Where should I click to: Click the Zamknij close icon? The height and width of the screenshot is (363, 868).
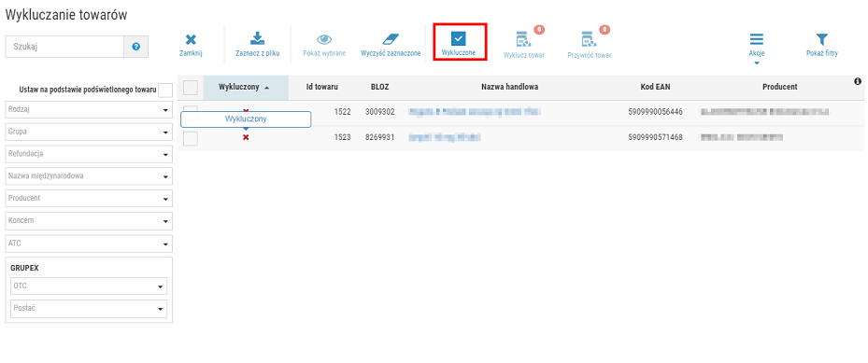click(x=191, y=40)
